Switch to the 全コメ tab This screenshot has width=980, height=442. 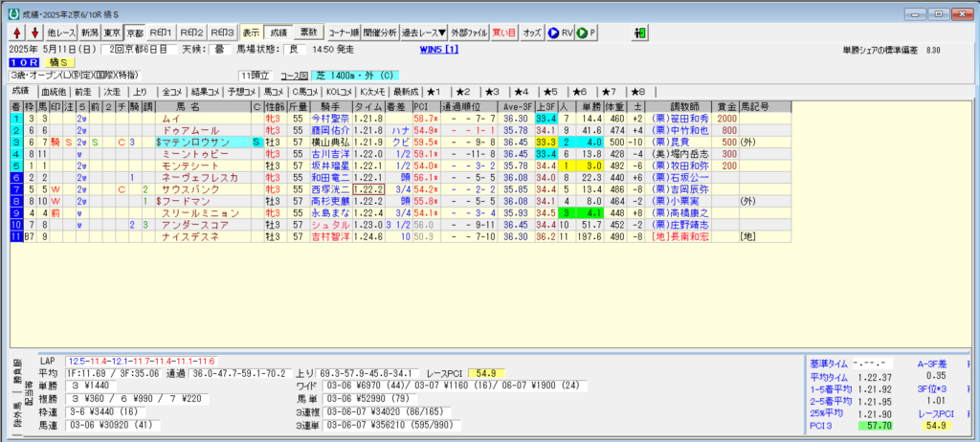tap(171, 92)
